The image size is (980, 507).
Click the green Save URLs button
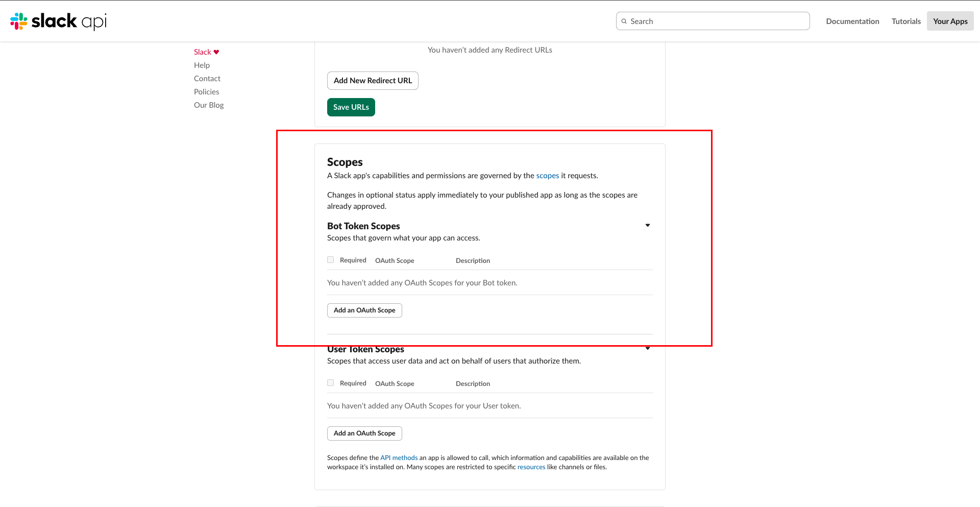coord(351,107)
